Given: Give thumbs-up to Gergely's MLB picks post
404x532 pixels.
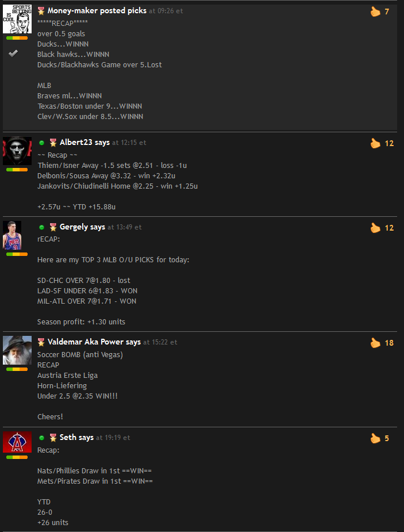Looking at the screenshot, I should (375, 228).
